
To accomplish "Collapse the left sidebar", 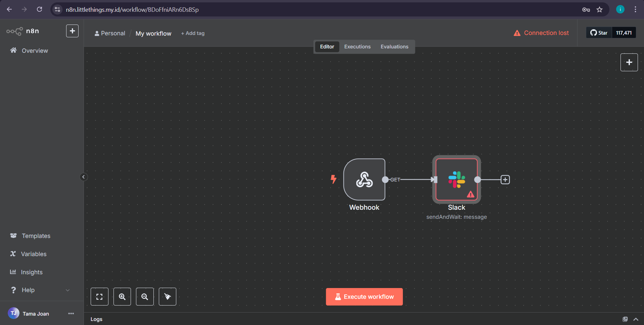I will click(84, 177).
